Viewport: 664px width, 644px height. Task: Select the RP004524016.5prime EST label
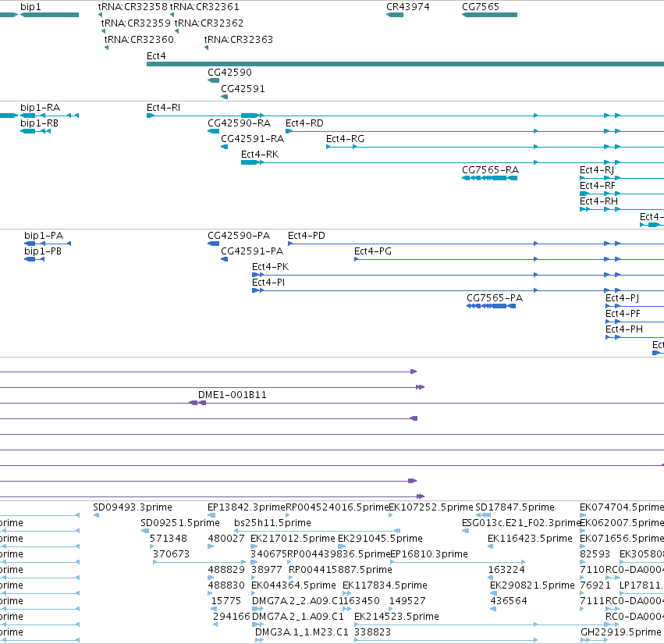338,507
